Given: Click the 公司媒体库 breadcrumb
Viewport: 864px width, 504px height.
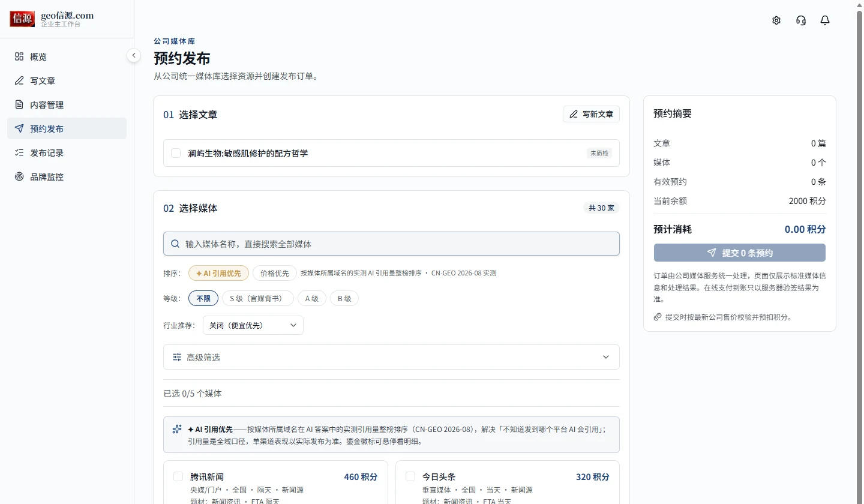Looking at the screenshot, I should (x=175, y=41).
